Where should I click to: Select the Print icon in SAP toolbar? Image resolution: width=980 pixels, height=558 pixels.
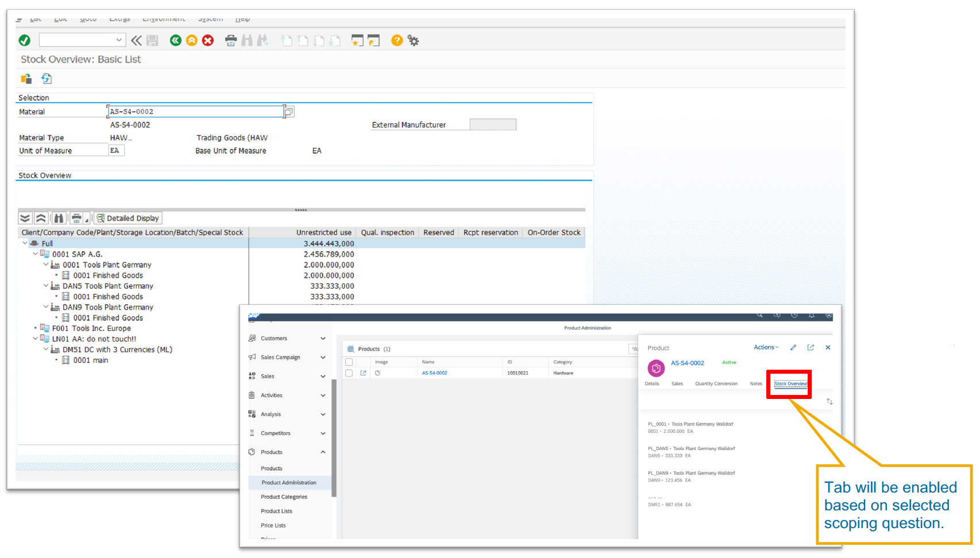pos(230,40)
